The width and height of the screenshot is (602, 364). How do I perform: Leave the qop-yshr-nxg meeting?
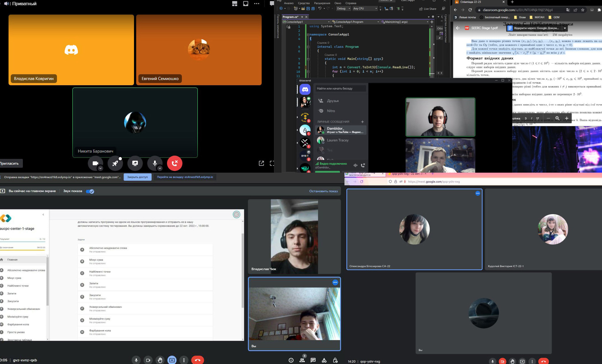543,361
